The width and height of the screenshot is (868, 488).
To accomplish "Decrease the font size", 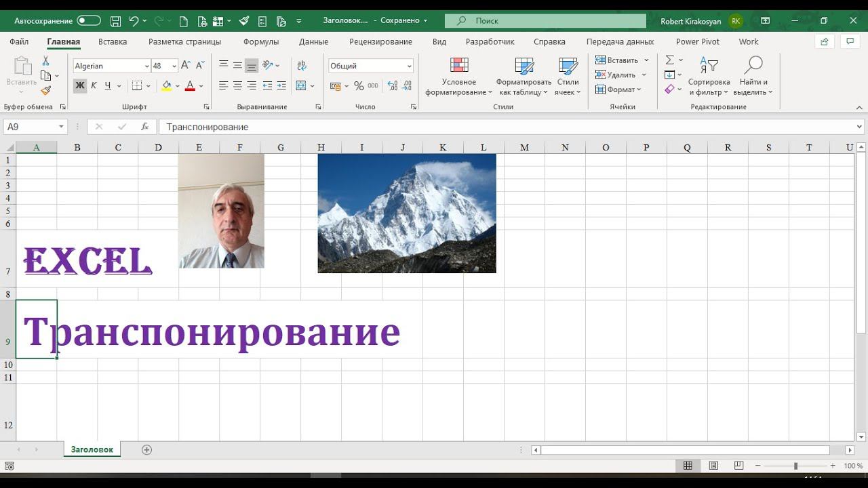I will [x=201, y=66].
